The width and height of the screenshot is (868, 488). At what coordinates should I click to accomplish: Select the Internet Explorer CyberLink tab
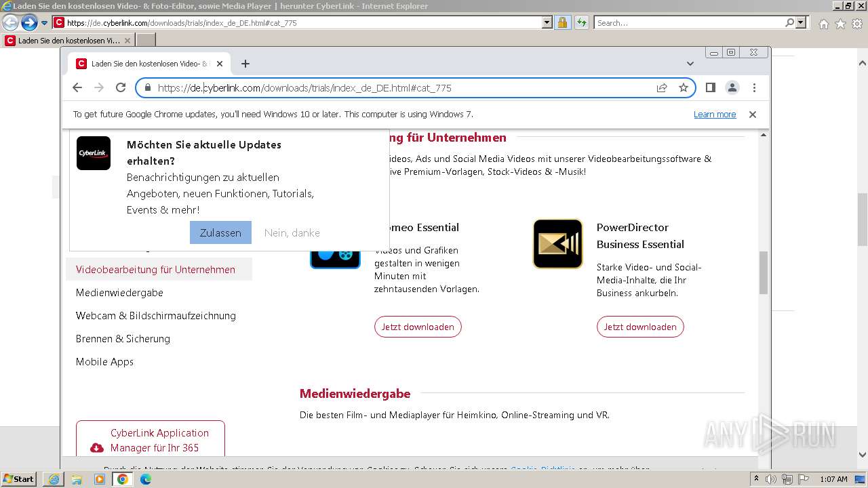[68, 41]
